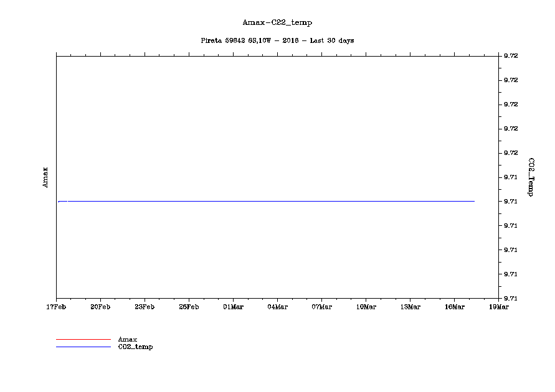
Task: Select the 26Feb x-axis label
Action: (x=189, y=307)
